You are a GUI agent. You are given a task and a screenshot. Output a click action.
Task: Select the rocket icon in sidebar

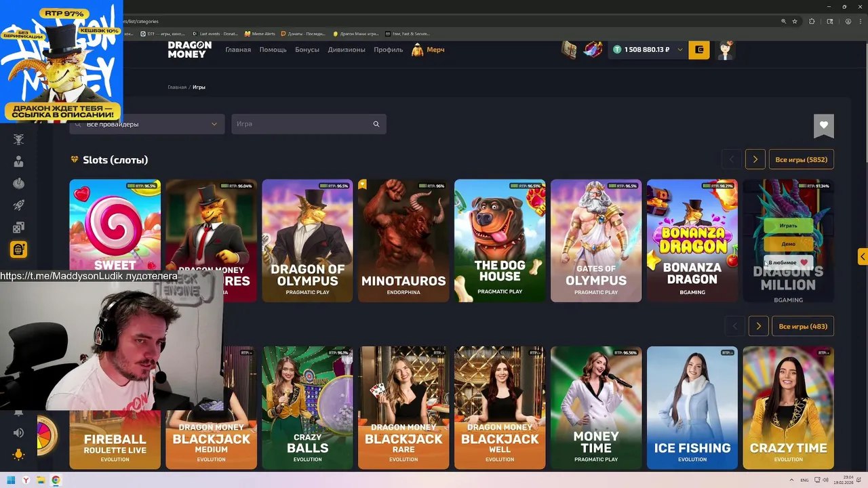[x=18, y=206]
